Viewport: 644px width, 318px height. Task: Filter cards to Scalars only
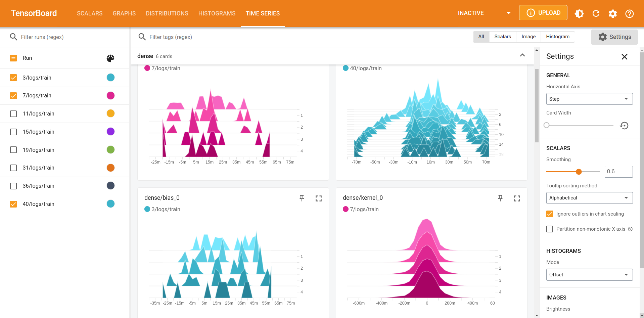tap(503, 37)
